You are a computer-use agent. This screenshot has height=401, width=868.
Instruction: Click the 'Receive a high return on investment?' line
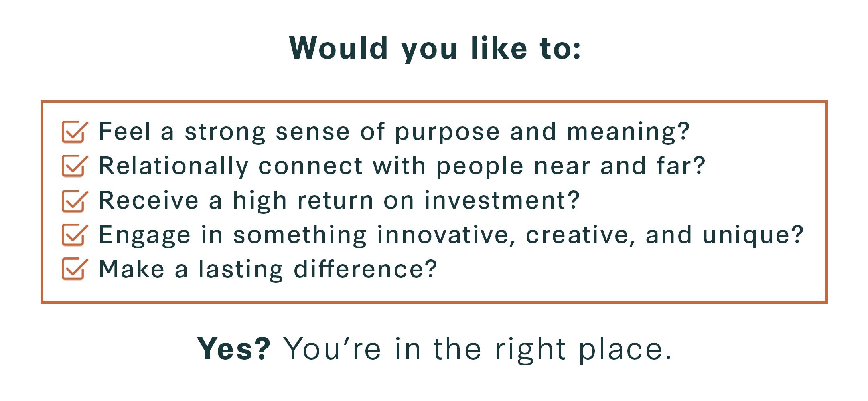[x=339, y=201]
